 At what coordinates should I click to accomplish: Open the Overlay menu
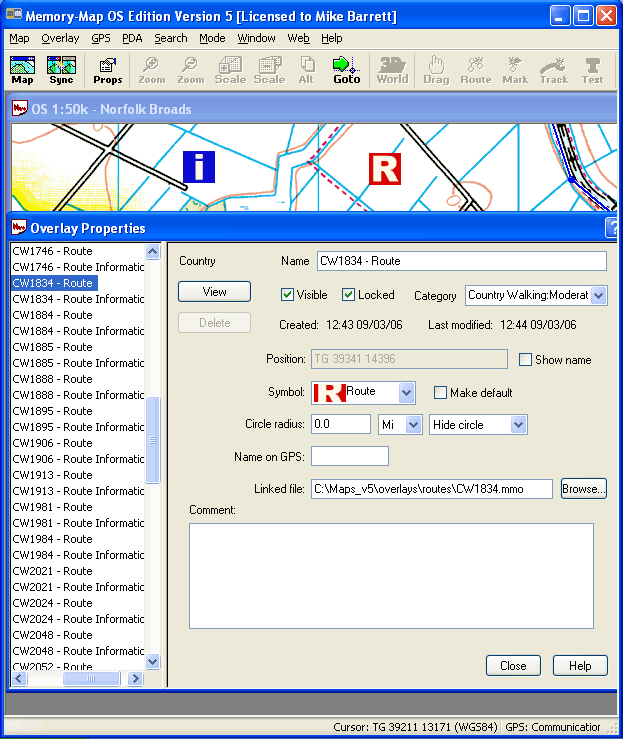pyautogui.click(x=60, y=38)
